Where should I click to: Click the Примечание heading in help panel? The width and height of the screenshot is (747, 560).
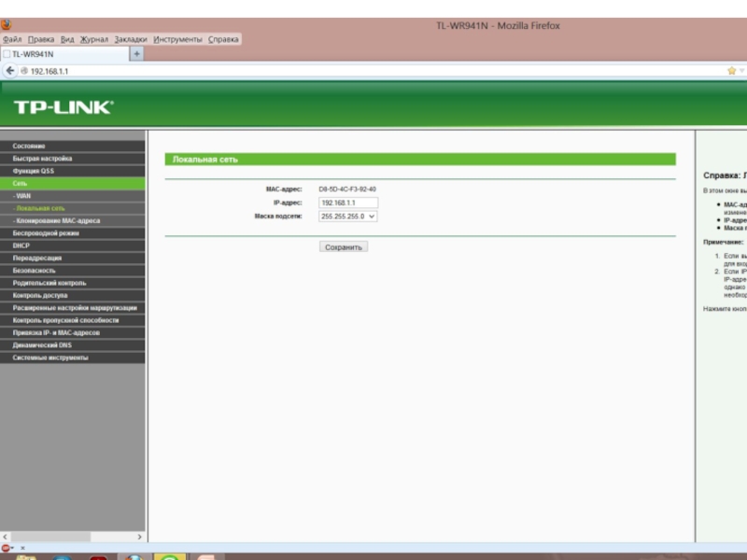[x=723, y=242]
